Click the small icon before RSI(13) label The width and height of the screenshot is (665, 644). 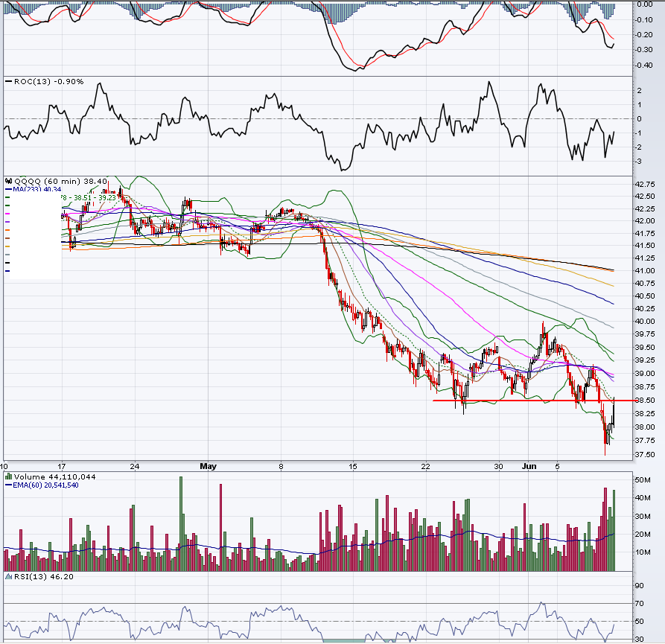coord(8,576)
